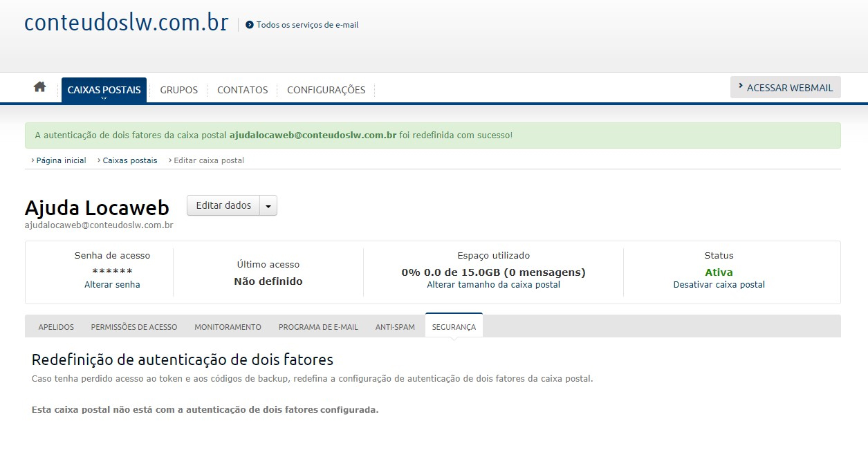Switch to the ANTI-SPAM tab
This screenshot has width=868, height=466.
[x=395, y=327]
